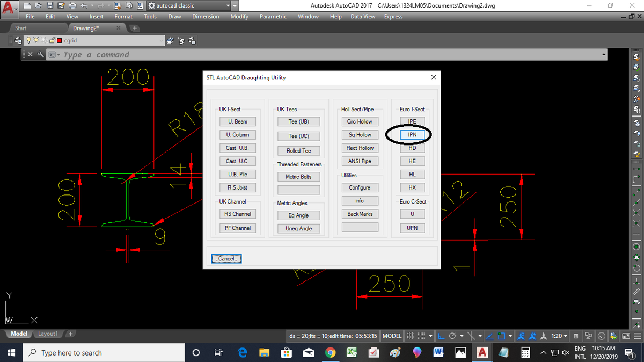Expand the object snap settings dropdown arrow
This screenshot has height=362, width=644.
point(510,336)
